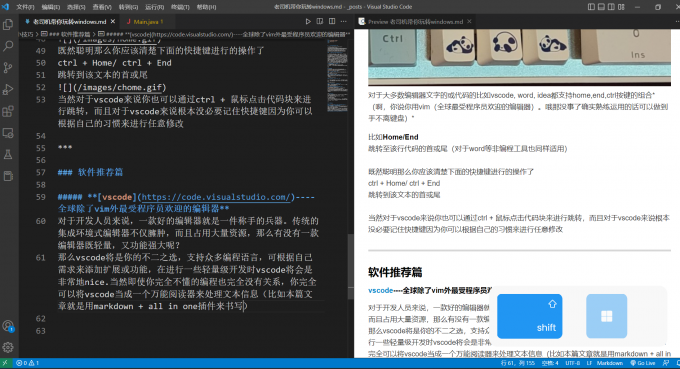Click the Windows key overlay
The height and width of the screenshot is (369, 680).
point(606,316)
